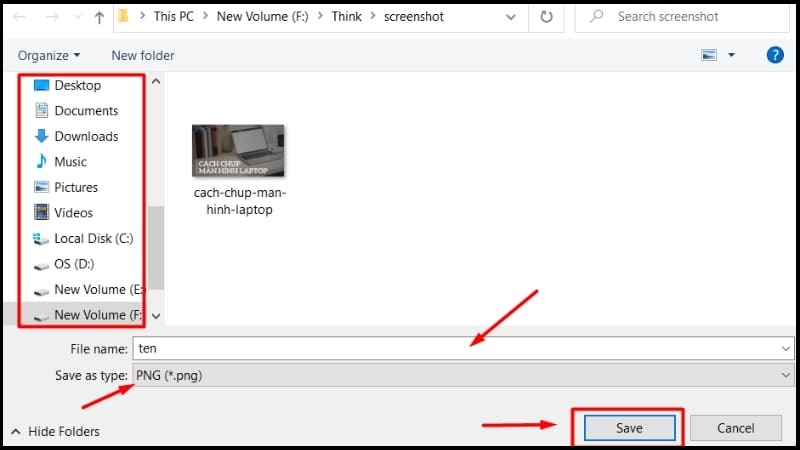Screen dimensions: 800x450
Task: Navigate to This PC in breadcrumb
Action: click(x=173, y=16)
